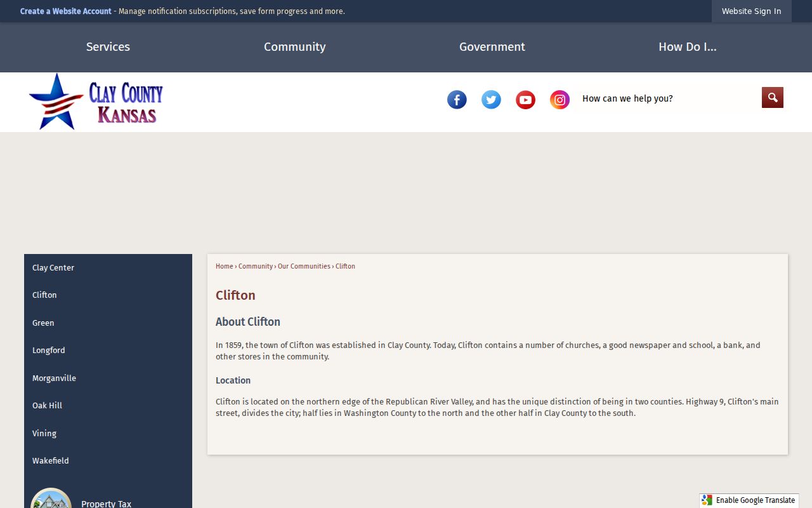
Task: Click the 'About Clifton' heading
Action: (248, 322)
